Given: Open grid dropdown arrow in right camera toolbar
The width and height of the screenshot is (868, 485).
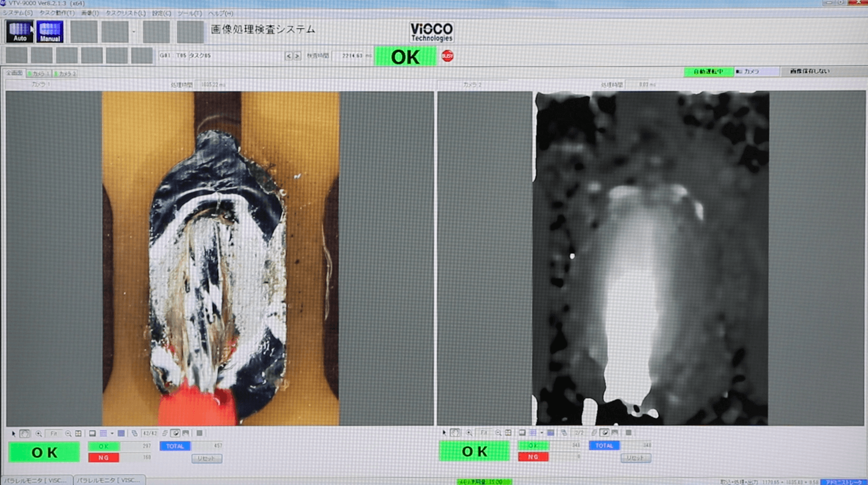Looking at the screenshot, I should [x=542, y=433].
